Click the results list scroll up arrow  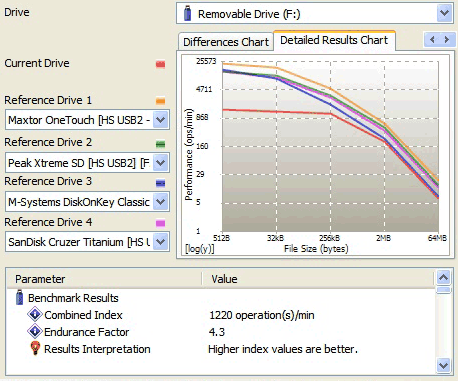click(444, 277)
